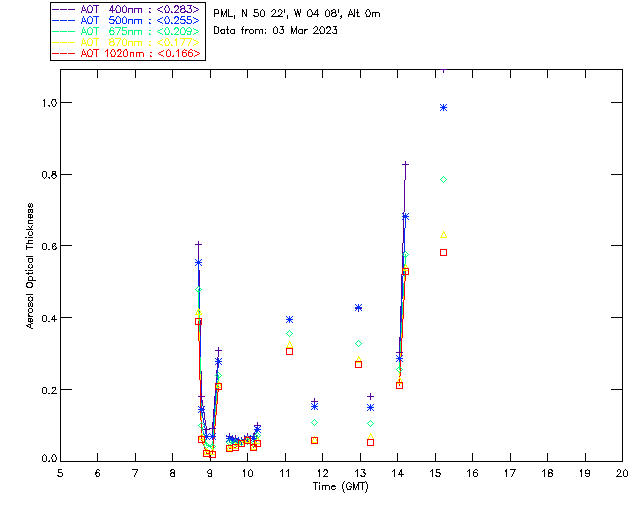
Task: Click the x-axis tick label '10'
Action: 247,473
